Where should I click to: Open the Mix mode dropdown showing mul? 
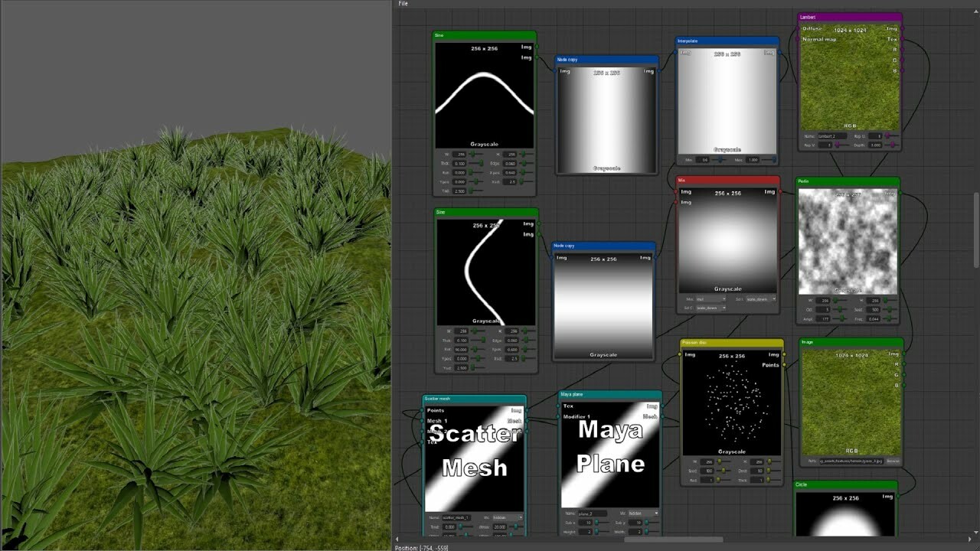pyautogui.click(x=710, y=298)
